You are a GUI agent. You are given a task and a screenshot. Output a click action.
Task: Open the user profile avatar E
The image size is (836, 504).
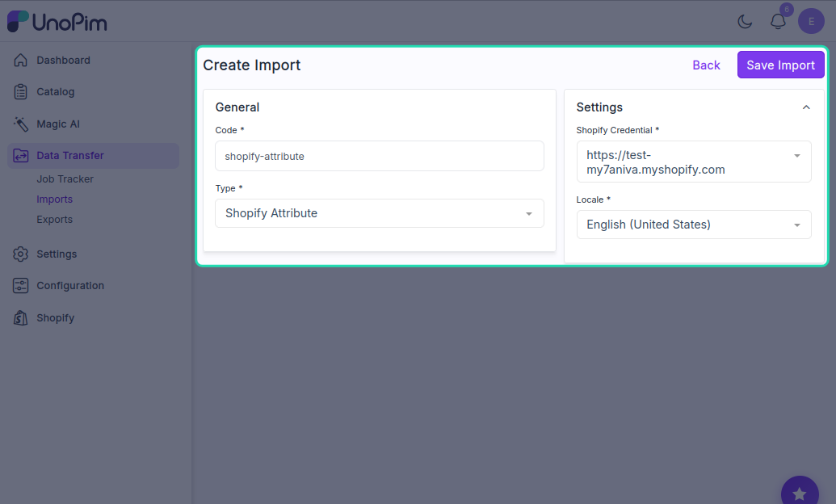(x=811, y=21)
